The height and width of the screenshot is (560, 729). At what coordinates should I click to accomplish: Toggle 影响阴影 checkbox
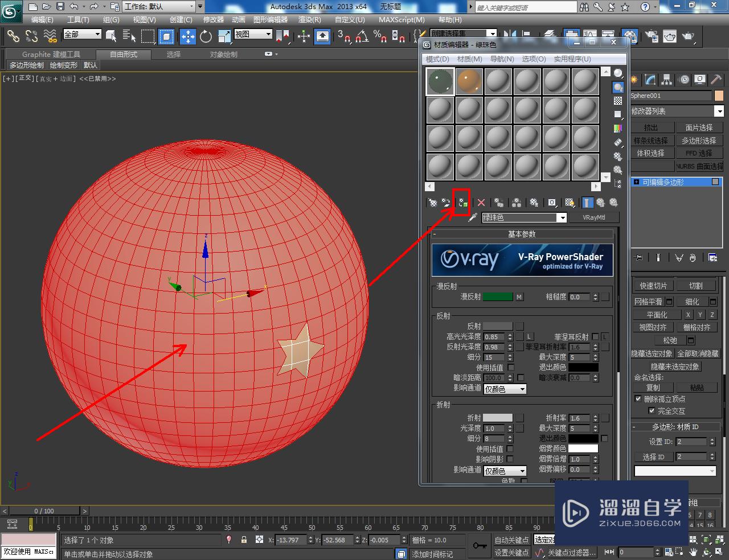coord(510,459)
